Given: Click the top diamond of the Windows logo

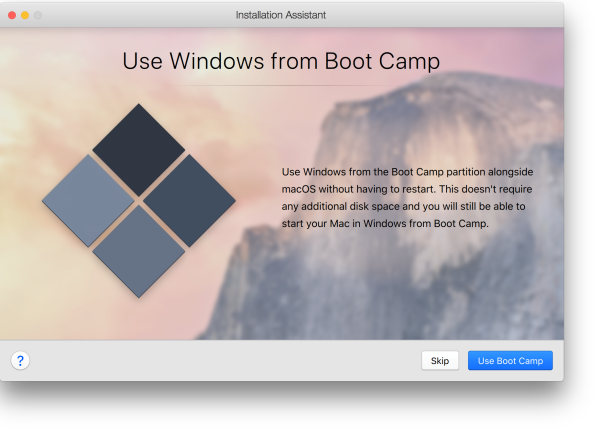Looking at the screenshot, I should point(139,148).
